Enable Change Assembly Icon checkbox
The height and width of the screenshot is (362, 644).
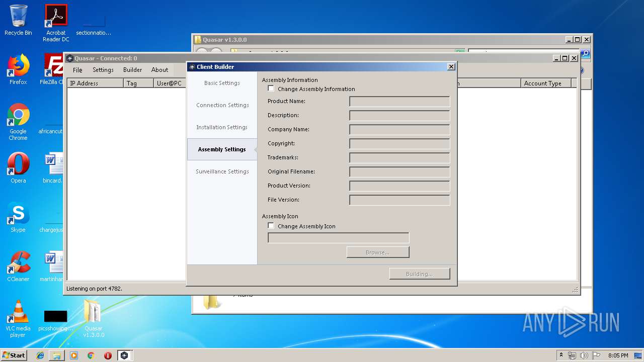[x=271, y=226]
